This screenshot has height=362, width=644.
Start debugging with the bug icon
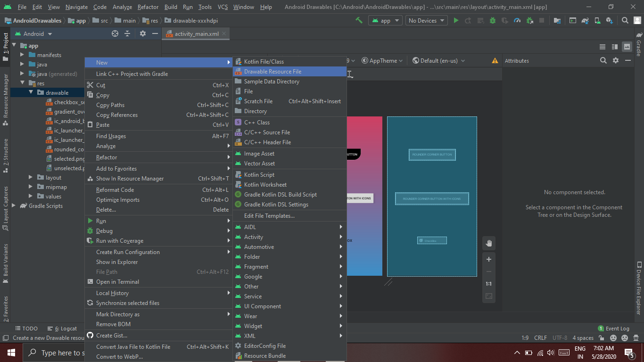pyautogui.click(x=492, y=20)
